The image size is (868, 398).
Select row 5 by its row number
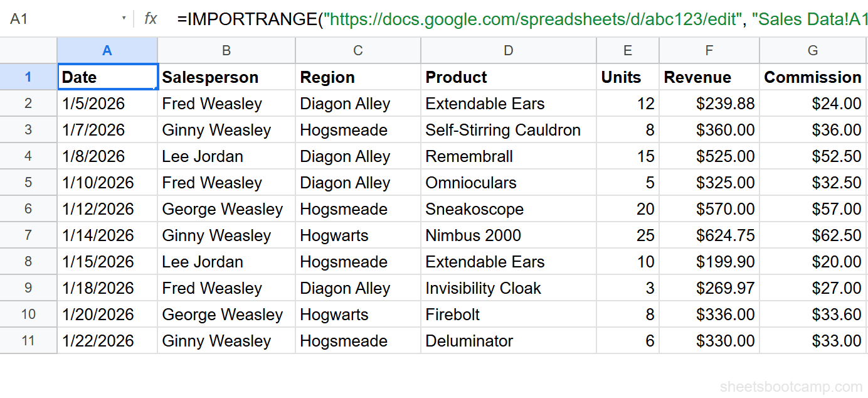click(x=28, y=182)
